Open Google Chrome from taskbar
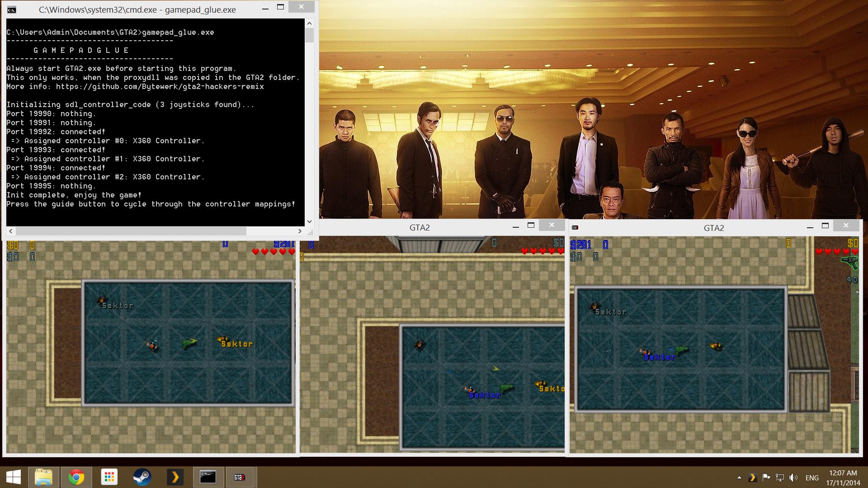868x488 pixels. [x=76, y=477]
